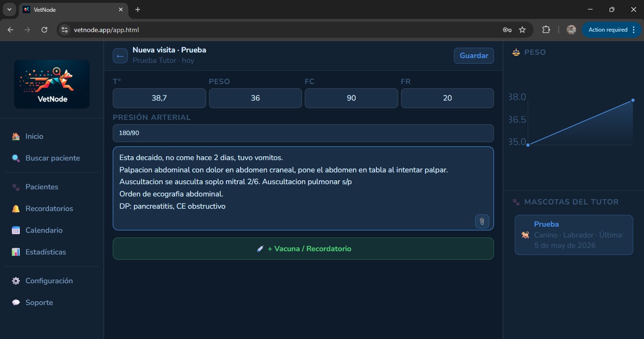Click the syringe icon on Vacuna button
This screenshot has height=339, width=644.
(x=260, y=249)
